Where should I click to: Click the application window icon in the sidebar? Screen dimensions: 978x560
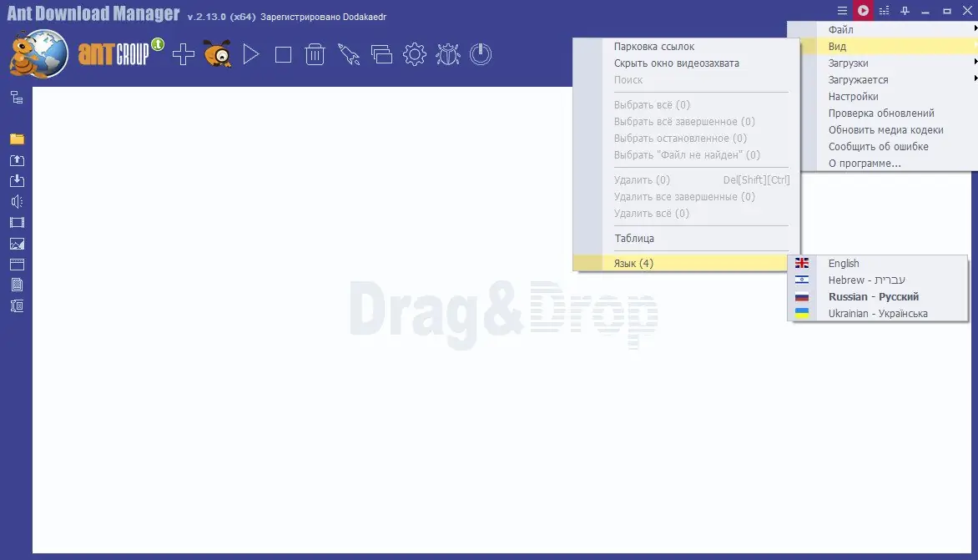click(17, 265)
